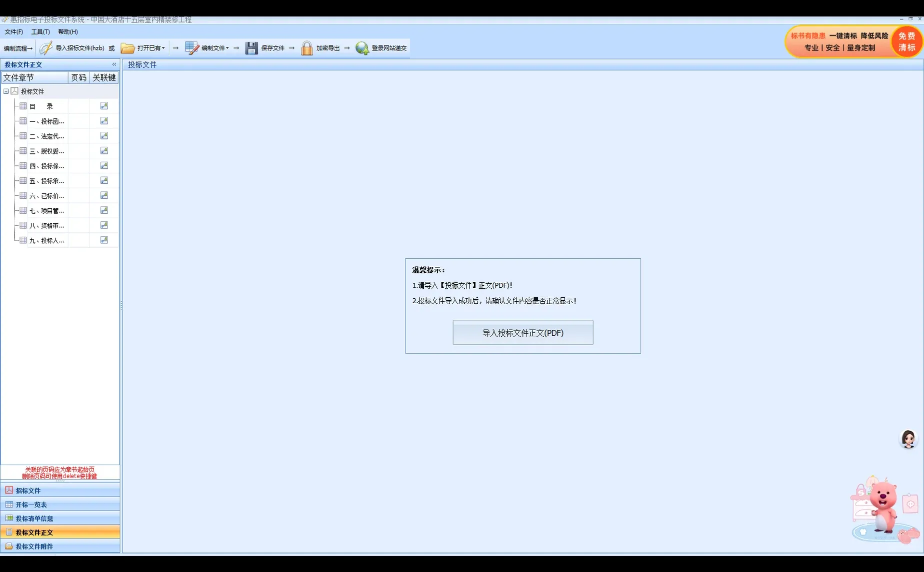This screenshot has width=924, height=572.
Task: Click the link-key icon for 目 录
Action: [x=104, y=106]
